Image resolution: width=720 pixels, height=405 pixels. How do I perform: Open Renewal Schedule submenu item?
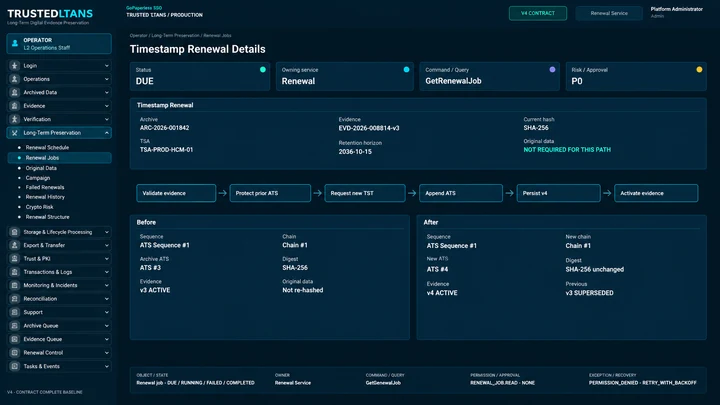click(x=47, y=147)
